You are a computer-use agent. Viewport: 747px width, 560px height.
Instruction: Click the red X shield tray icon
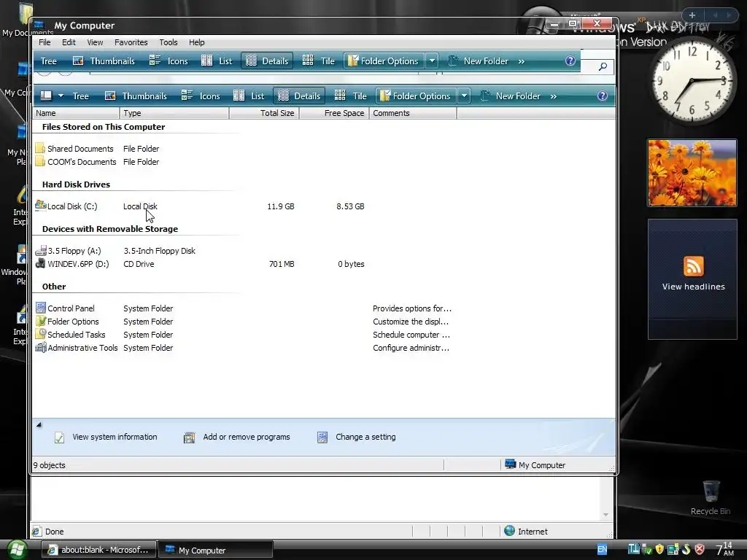(x=700, y=550)
